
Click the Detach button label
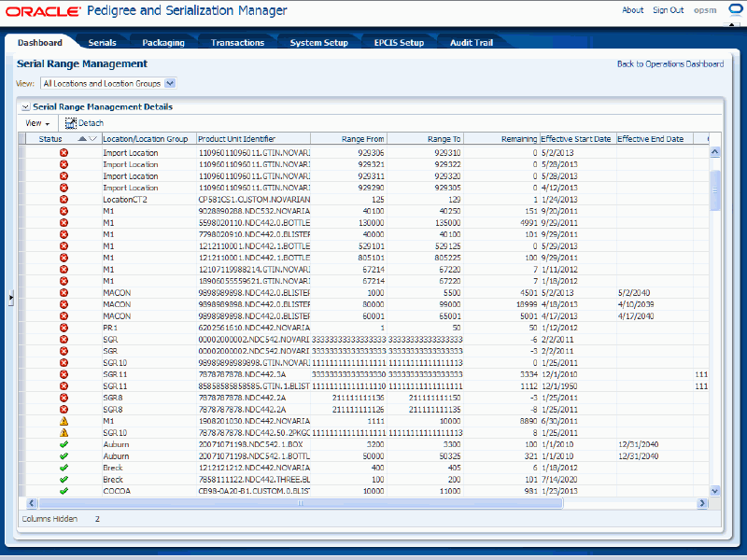91,123
